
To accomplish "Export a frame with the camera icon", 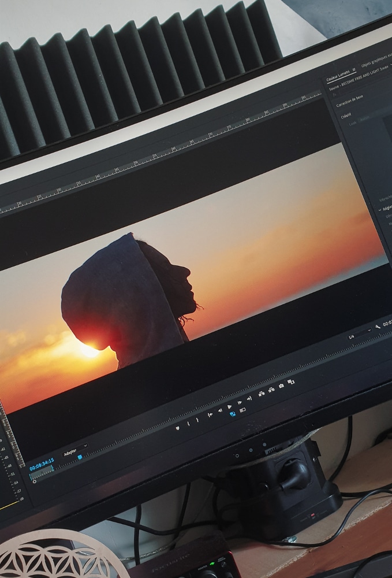I will click(x=281, y=386).
